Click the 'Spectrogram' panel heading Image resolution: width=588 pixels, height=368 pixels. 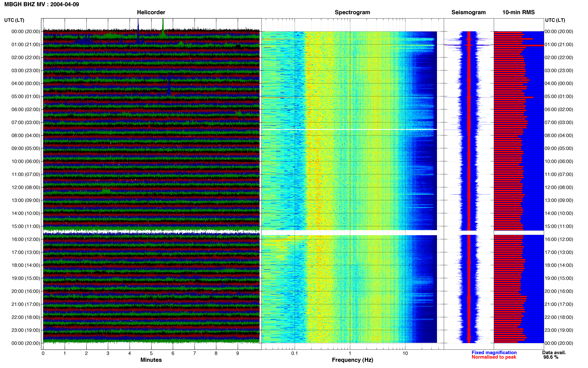(352, 12)
